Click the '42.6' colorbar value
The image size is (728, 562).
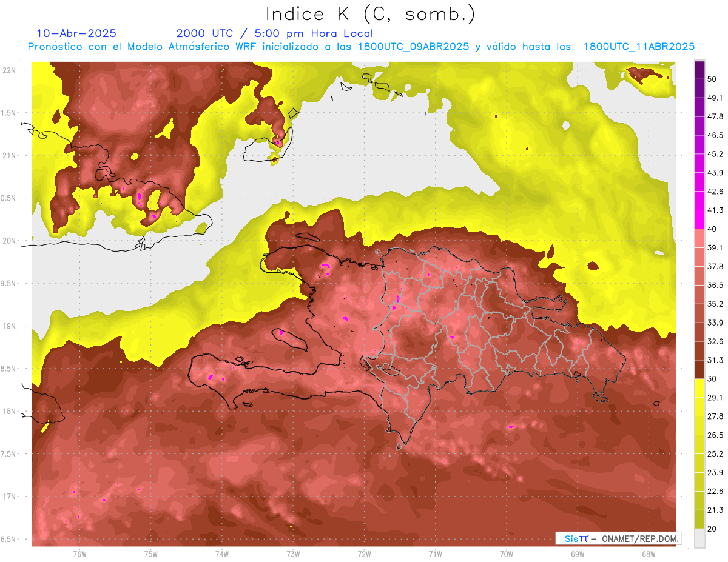(715, 192)
